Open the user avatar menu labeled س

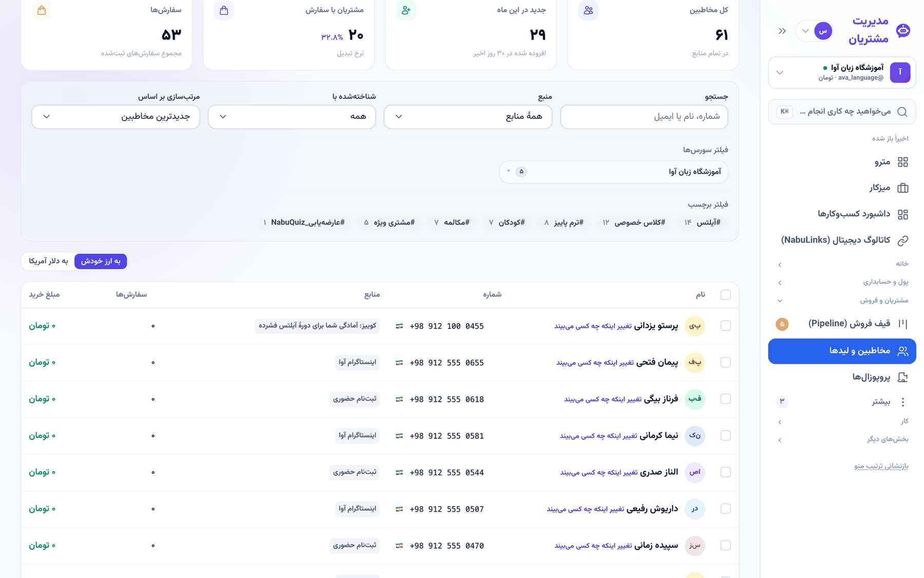pyautogui.click(x=814, y=31)
